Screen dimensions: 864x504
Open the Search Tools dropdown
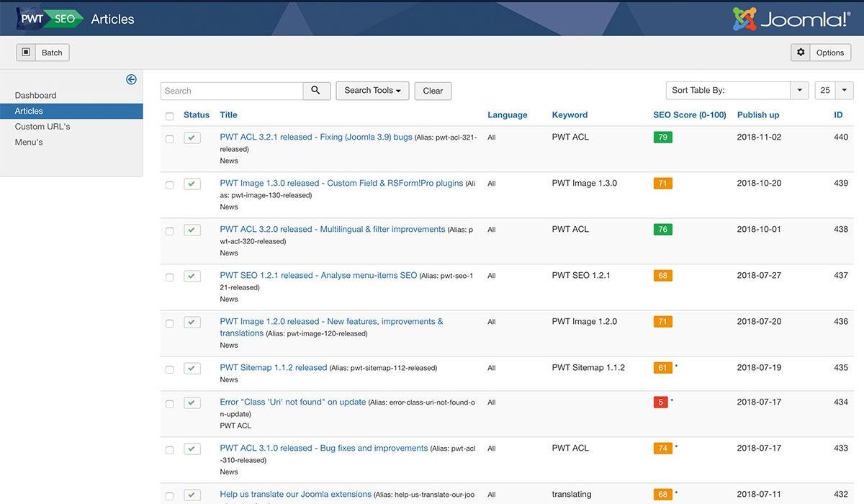(372, 91)
